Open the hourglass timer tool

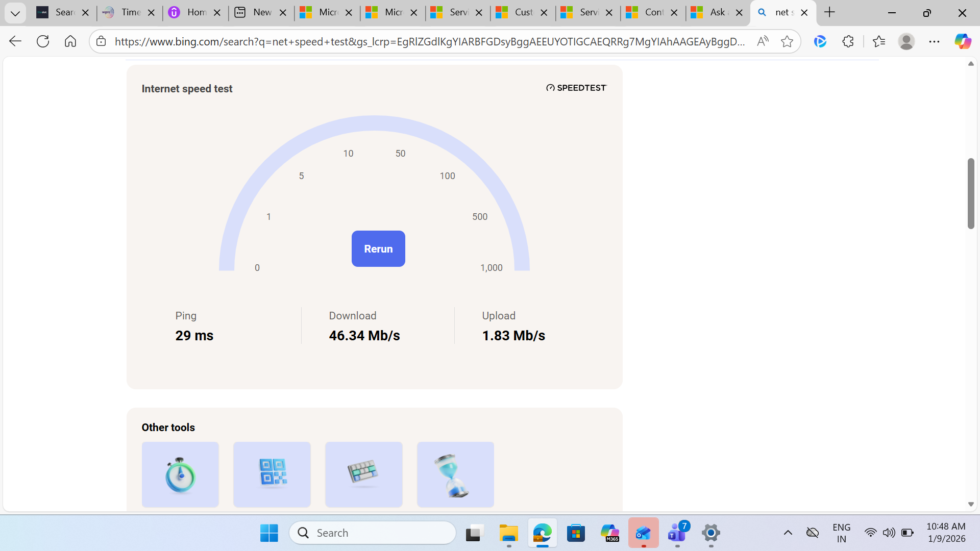pos(455,474)
